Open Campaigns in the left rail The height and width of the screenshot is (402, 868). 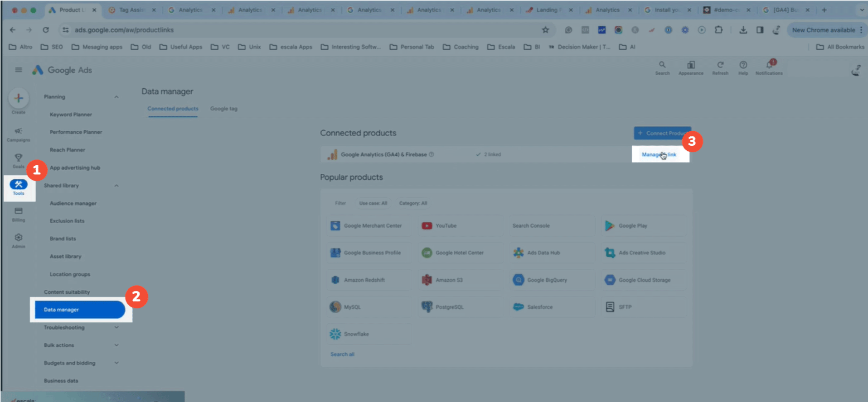pos(19,134)
